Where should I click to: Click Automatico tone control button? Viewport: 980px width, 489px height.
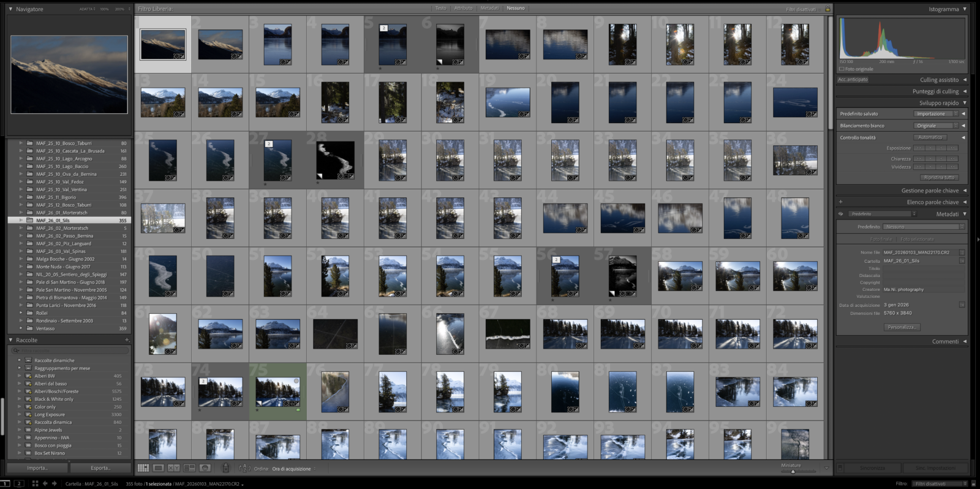[930, 137]
